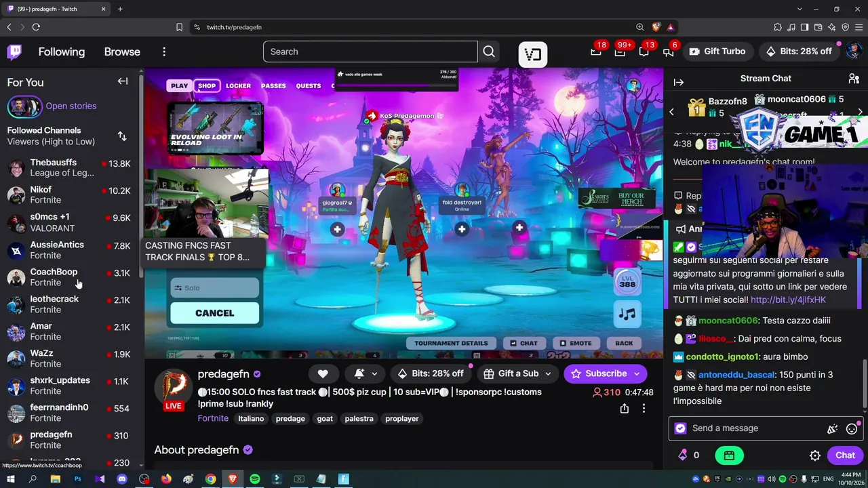Share the stream with the share icon
Image resolution: width=868 pixels, height=488 pixels.
625,409
